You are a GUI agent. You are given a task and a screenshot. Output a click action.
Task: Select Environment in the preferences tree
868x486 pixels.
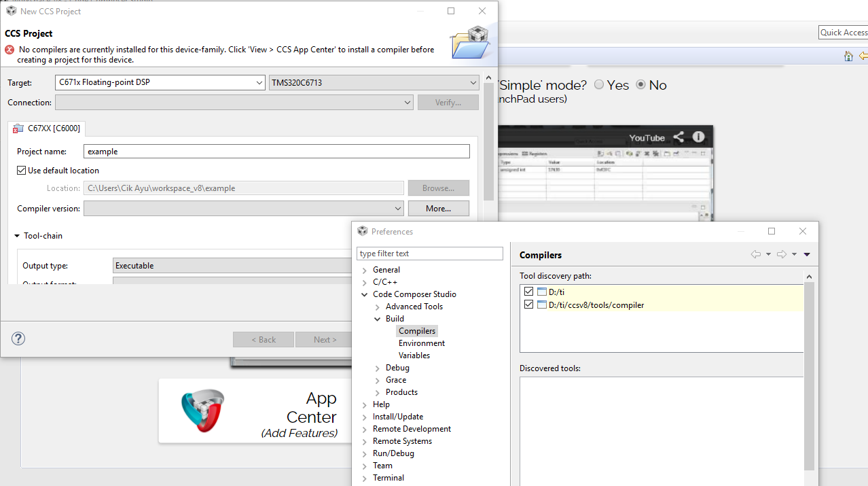(x=422, y=343)
